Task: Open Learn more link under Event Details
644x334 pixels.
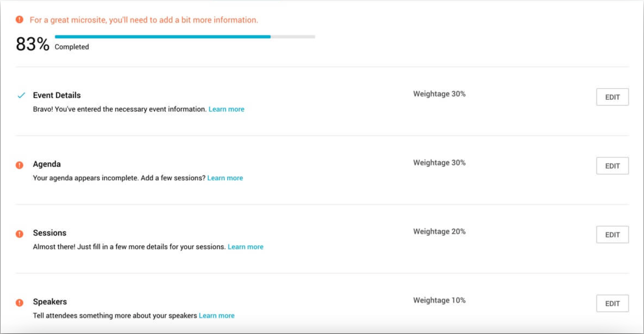Action: [x=226, y=109]
